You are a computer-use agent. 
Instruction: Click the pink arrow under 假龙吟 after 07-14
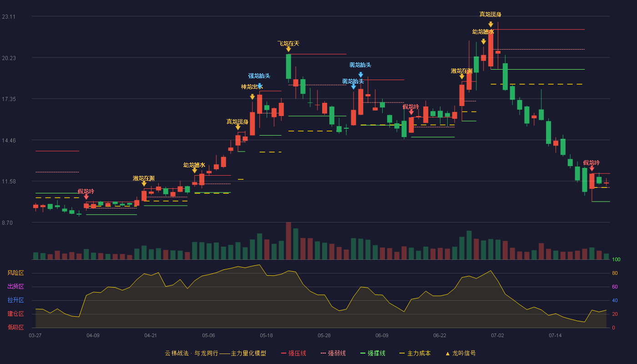coord(592,168)
